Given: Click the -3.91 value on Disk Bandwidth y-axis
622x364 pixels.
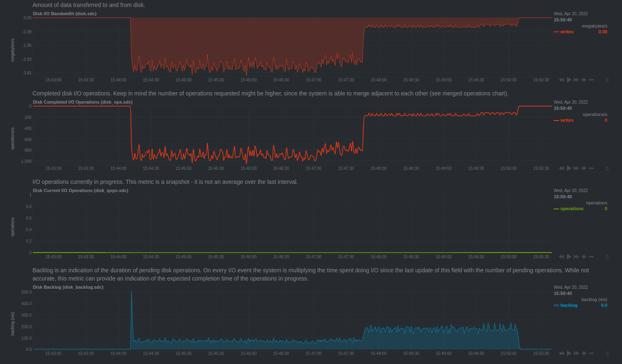Looking at the screenshot, I should point(27,73).
